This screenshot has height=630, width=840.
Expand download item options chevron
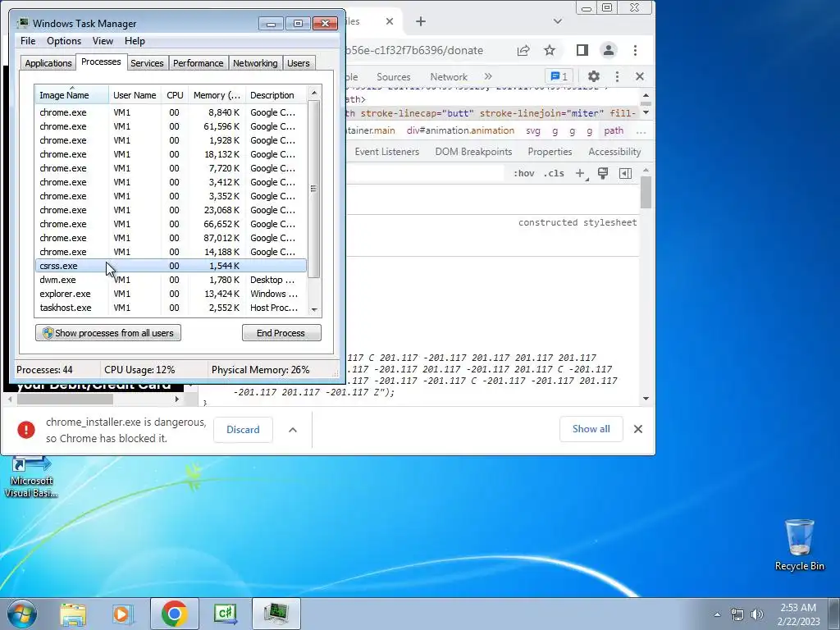293,430
